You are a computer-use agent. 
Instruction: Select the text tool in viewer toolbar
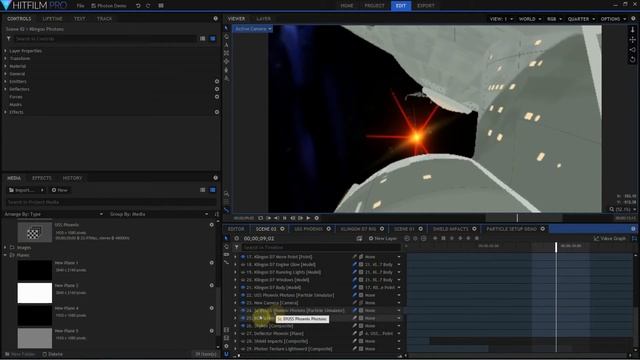pyautogui.click(x=226, y=45)
